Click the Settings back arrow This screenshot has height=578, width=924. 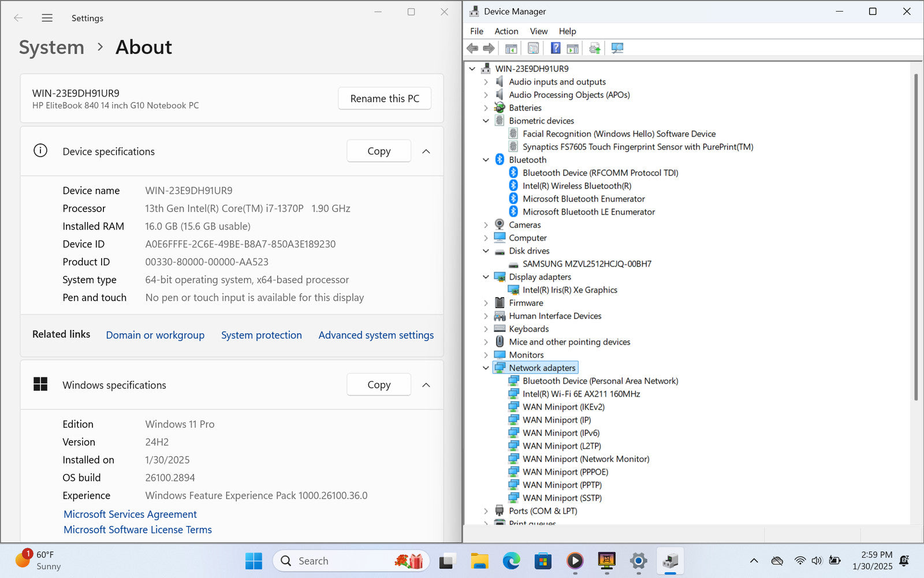pos(18,18)
